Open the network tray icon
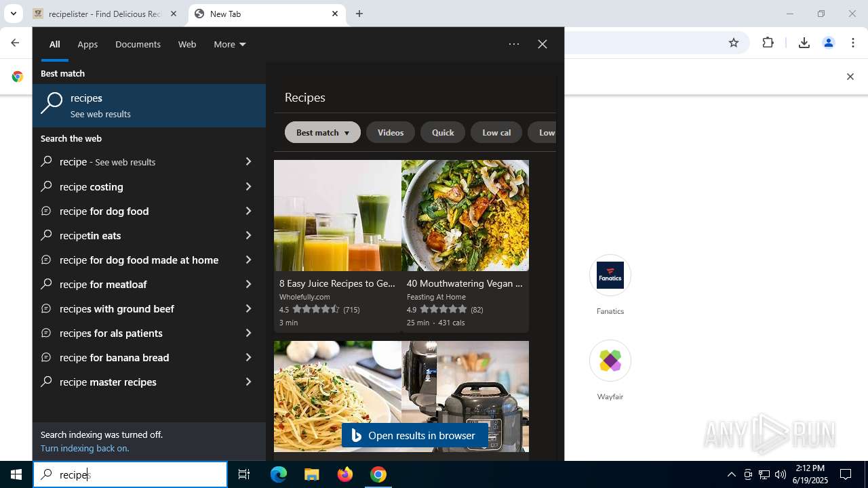 click(764, 474)
